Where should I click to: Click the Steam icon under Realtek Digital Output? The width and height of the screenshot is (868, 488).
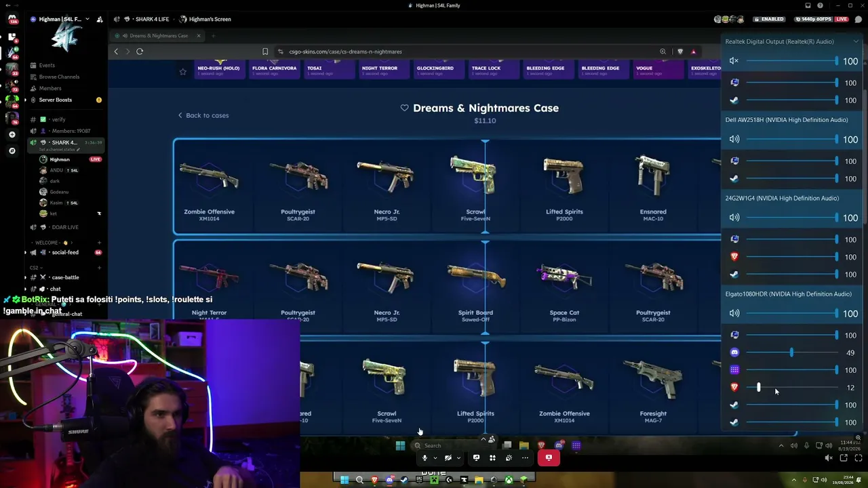[734, 100]
